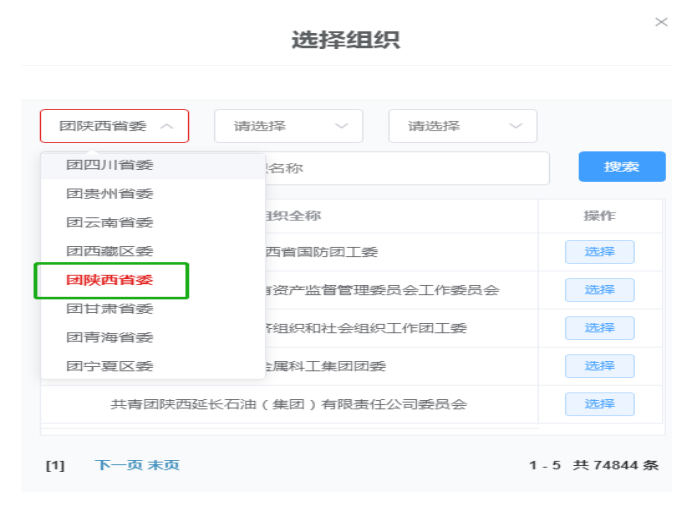Image resolution: width=692 pixels, height=515 pixels.
Task: Select 团贵州省委 from the dropdown list
Action: 153,194
